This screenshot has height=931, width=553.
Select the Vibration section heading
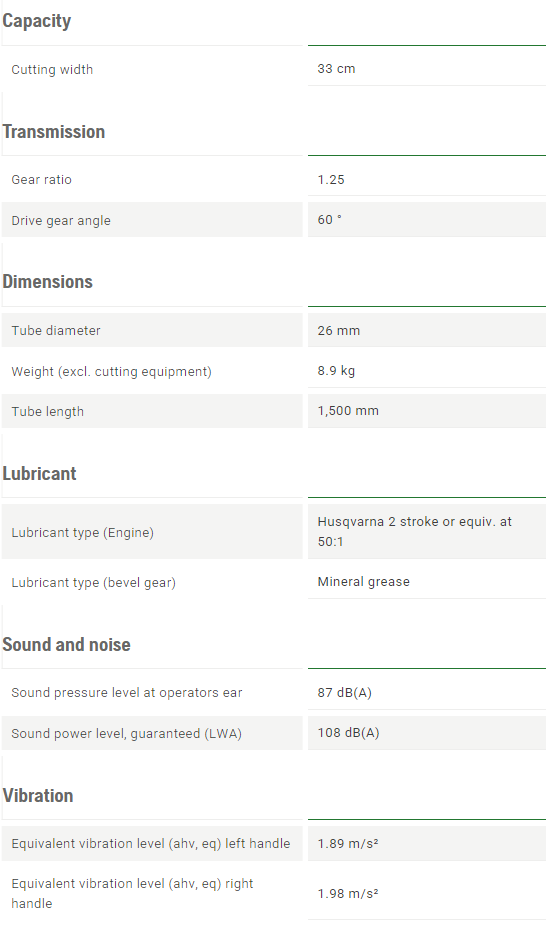pos(38,796)
